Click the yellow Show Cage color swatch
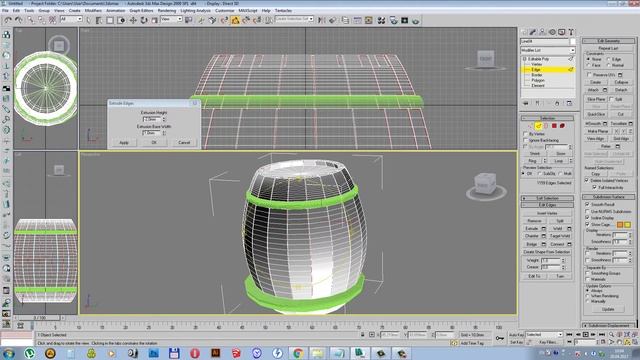The image size is (640, 360). coord(627,224)
